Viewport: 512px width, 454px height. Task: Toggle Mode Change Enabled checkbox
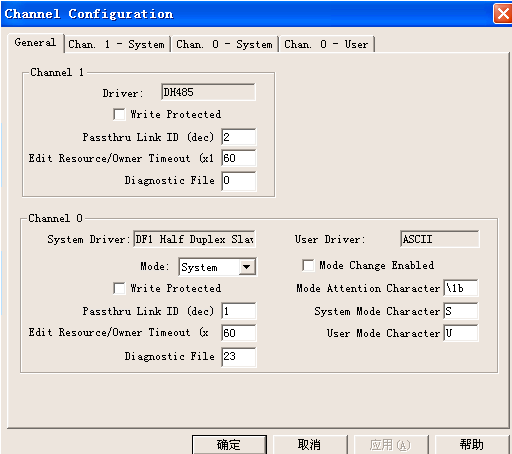[308, 266]
